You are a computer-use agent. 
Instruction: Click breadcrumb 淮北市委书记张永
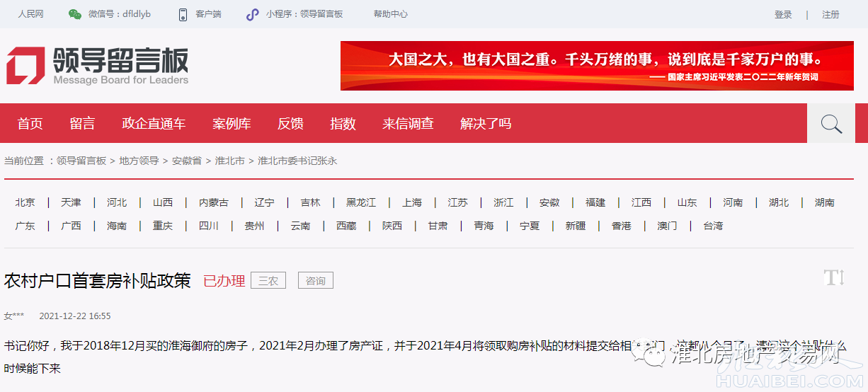(x=297, y=161)
